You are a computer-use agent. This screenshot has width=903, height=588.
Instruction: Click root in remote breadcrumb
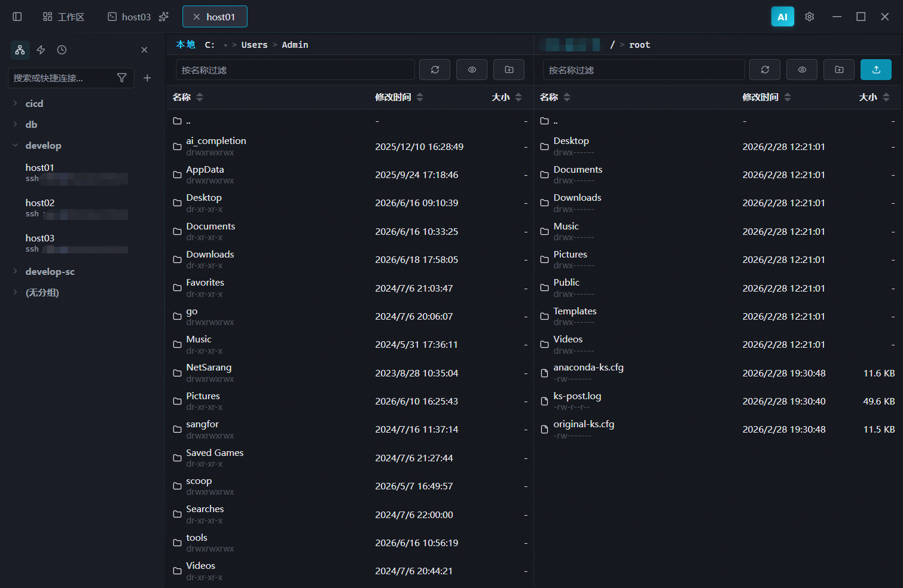click(639, 45)
